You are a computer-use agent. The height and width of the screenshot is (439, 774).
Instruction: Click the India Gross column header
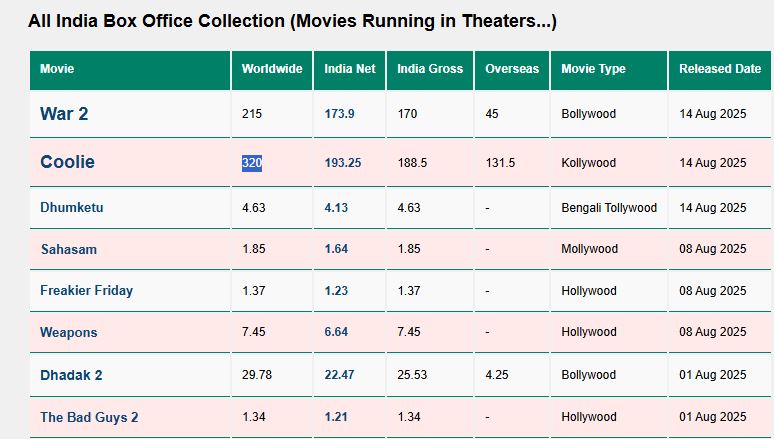tap(430, 69)
